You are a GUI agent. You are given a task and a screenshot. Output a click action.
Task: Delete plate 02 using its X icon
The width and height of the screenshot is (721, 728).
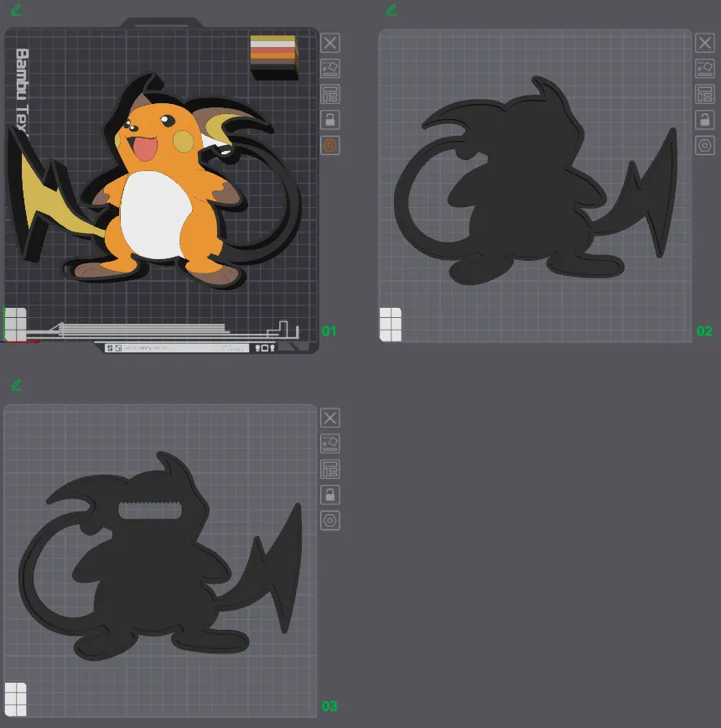pyautogui.click(x=705, y=43)
